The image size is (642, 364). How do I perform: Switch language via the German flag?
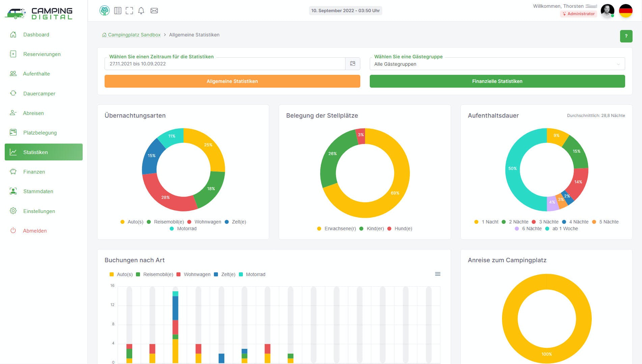click(x=625, y=11)
